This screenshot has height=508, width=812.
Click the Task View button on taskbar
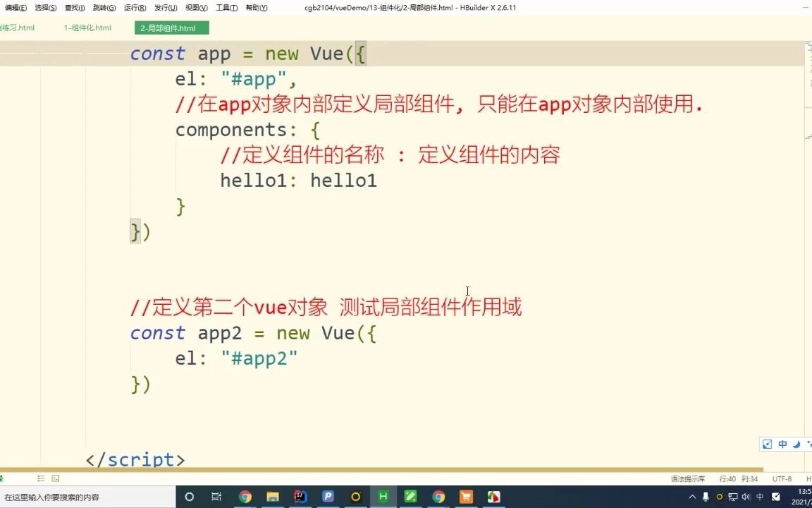[216, 497]
